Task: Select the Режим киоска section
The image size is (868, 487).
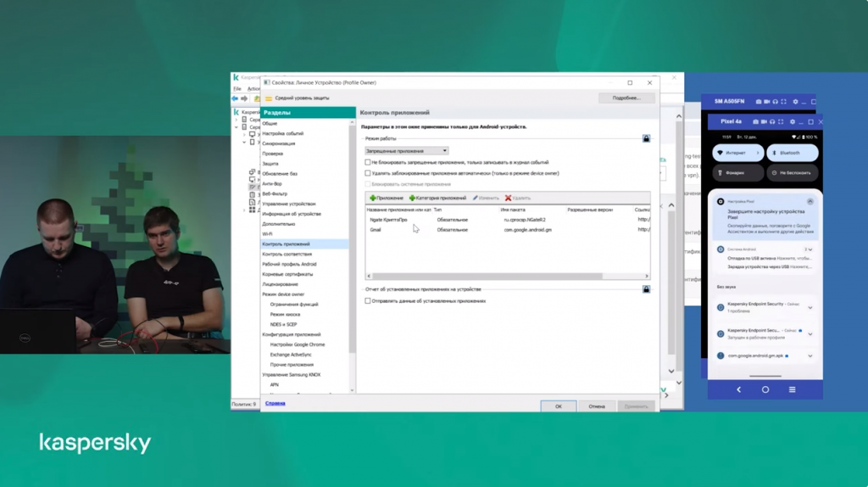Action: point(285,315)
